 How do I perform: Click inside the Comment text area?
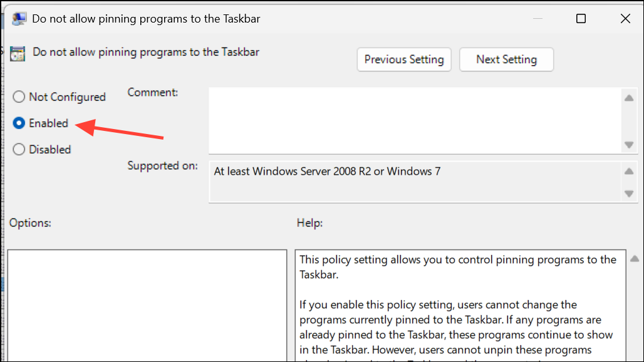pos(413,119)
